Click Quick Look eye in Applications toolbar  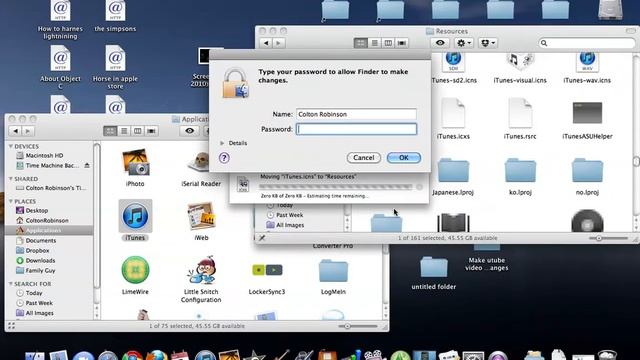click(189, 131)
